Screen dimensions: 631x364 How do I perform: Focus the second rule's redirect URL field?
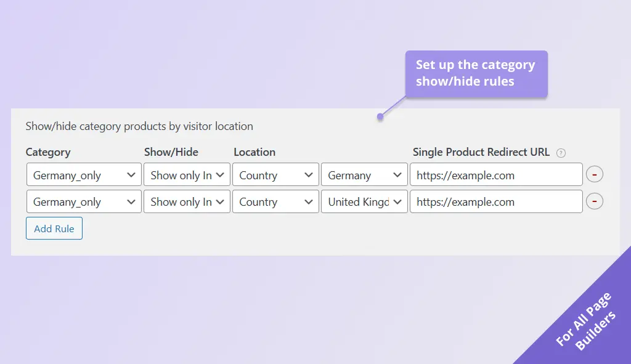pyautogui.click(x=495, y=201)
